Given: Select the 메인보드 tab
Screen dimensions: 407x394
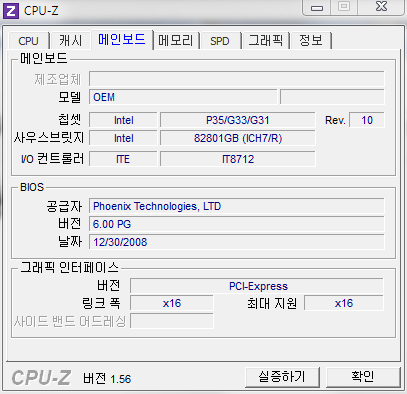Looking at the screenshot, I should point(122,39).
